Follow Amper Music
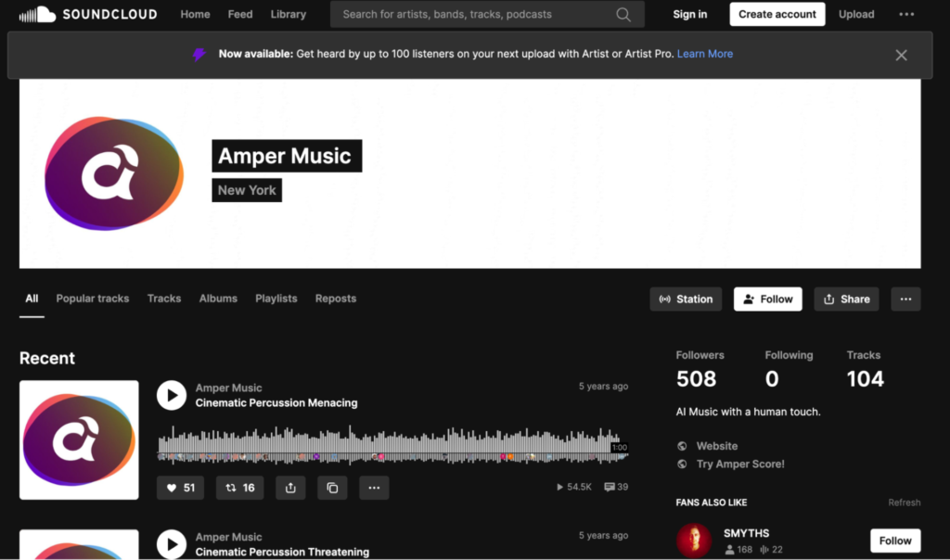Viewport: 950px width, 560px height. pyautogui.click(x=767, y=299)
